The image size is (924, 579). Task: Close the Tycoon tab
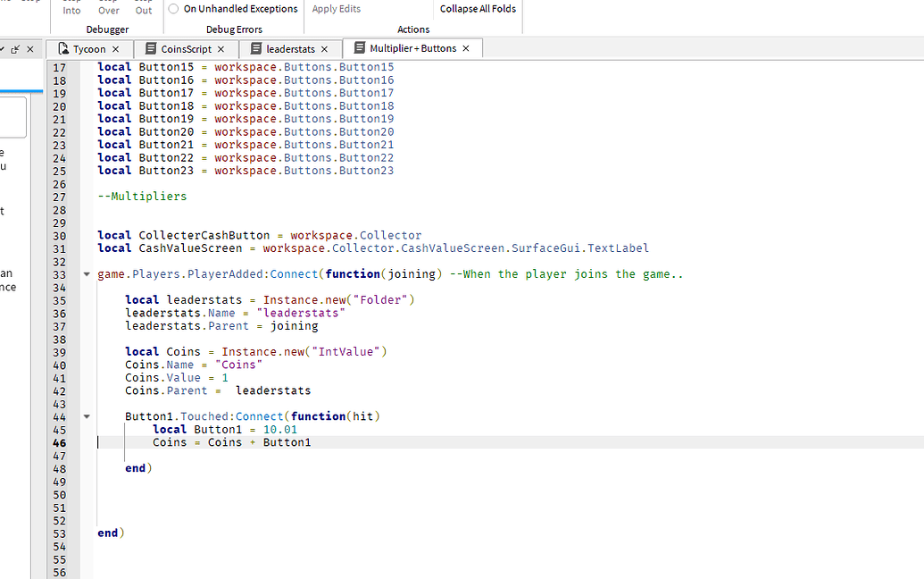(x=115, y=49)
